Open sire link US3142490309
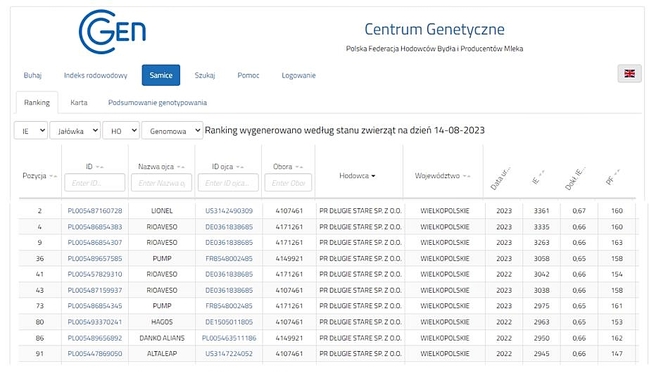The height and width of the screenshot is (373, 649). point(229,211)
